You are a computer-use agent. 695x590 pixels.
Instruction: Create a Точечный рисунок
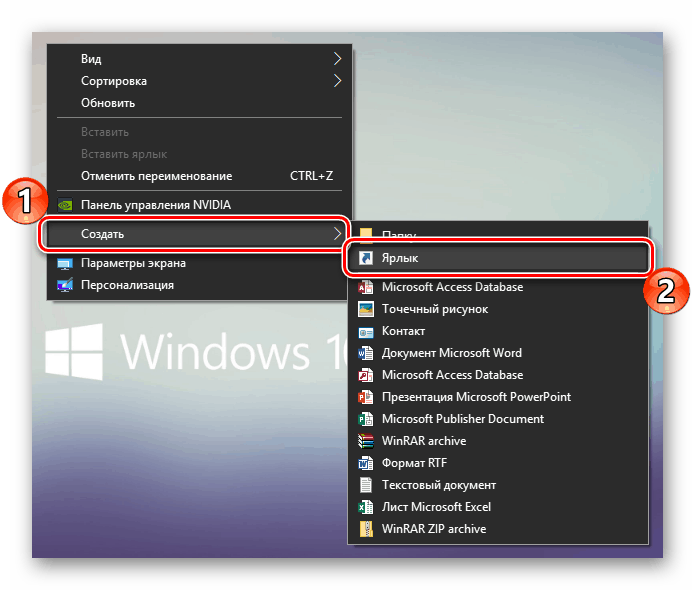coord(498,309)
